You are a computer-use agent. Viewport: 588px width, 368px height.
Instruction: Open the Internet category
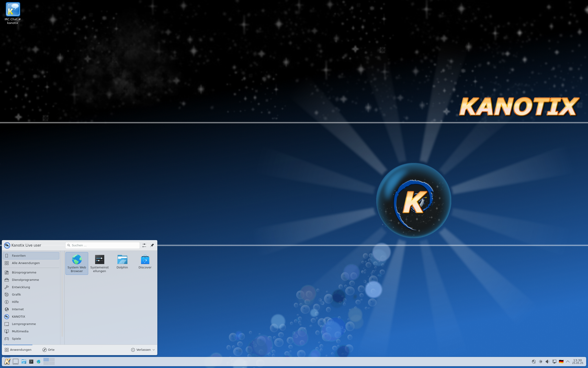[31, 309]
